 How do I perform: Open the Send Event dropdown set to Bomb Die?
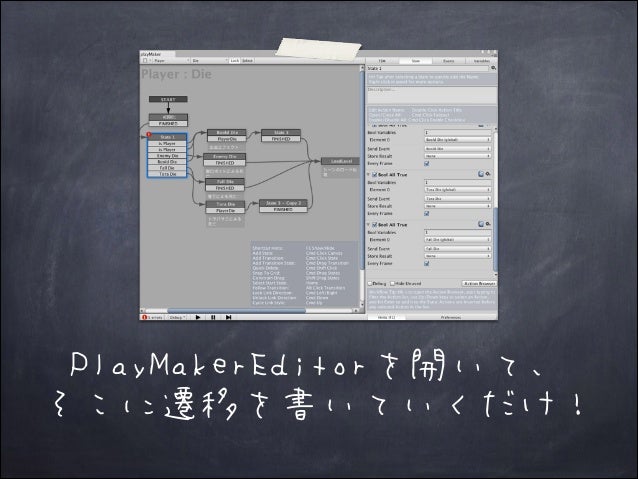pyautogui.click(x=457, y=149)
